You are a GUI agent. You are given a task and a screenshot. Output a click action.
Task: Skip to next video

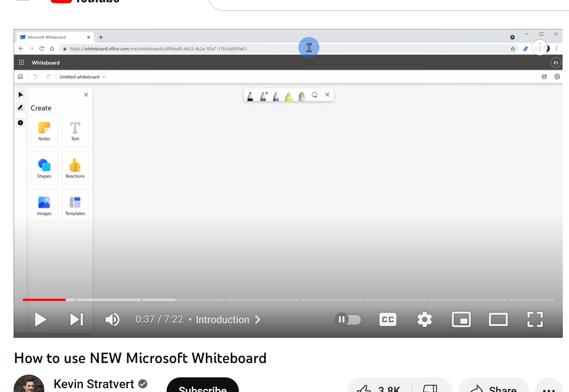tap(77, 319)
